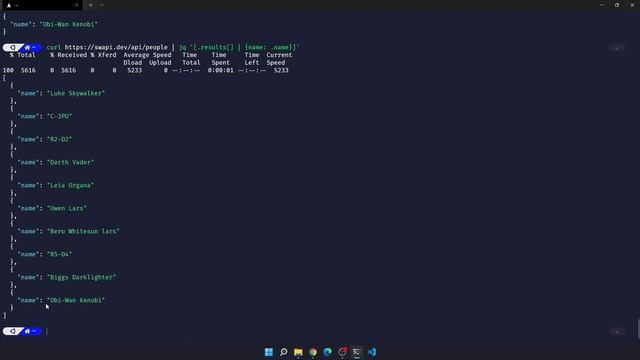Open File Explorer from taskbar
The width and height of the screenshot is (640, 360).
(298, 352)
